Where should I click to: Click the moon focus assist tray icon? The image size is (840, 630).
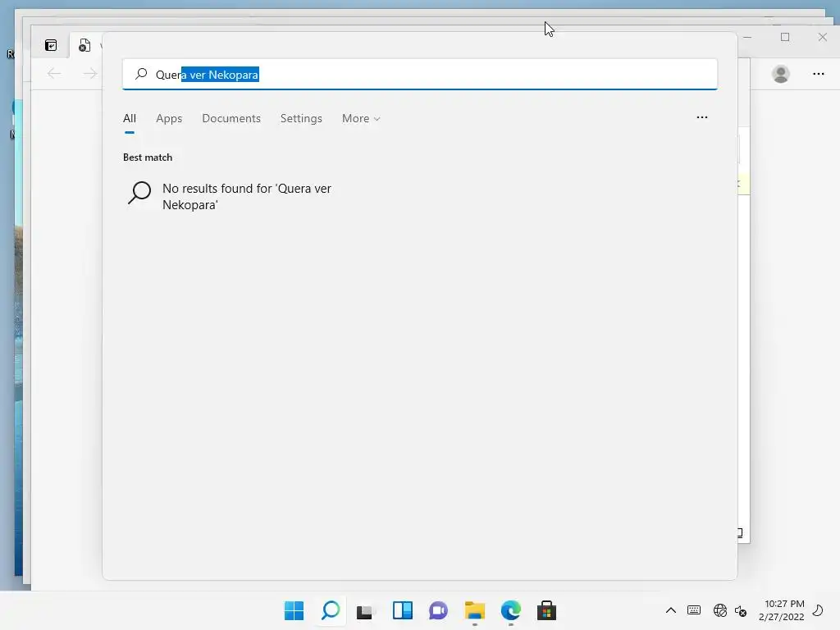coord(818,610)
